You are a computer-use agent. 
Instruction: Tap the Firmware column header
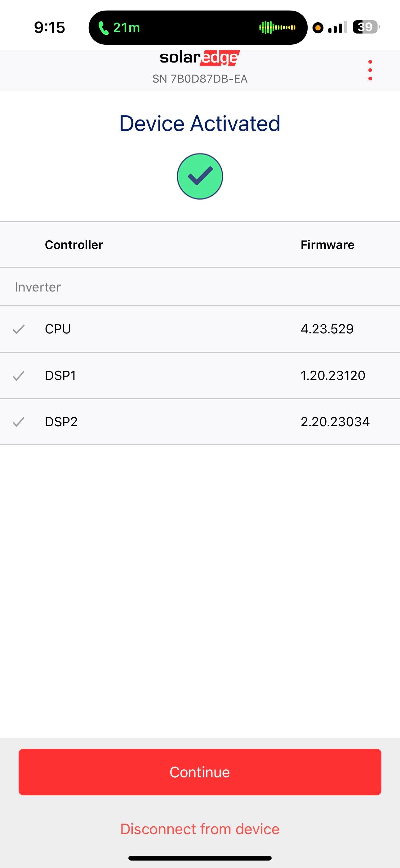(327, 245)
